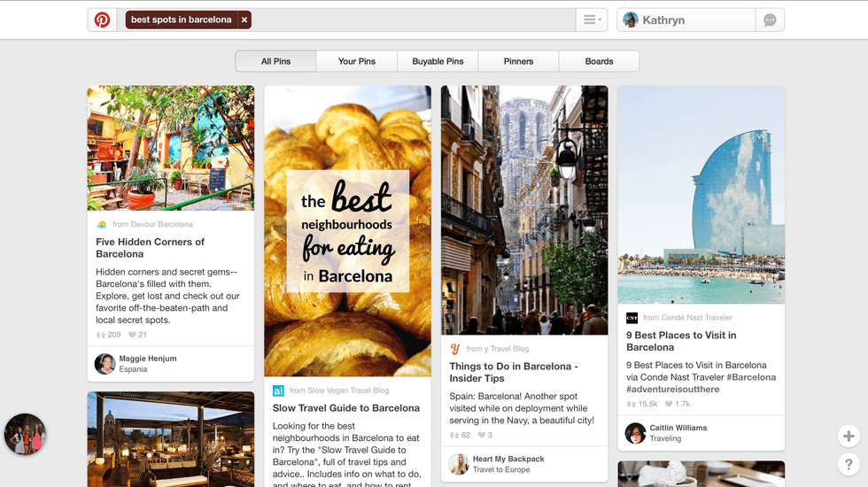Show the Pinners results tab
Viewport: 868px width, 487px height.
pyautogui.click(x=518, y=61)
